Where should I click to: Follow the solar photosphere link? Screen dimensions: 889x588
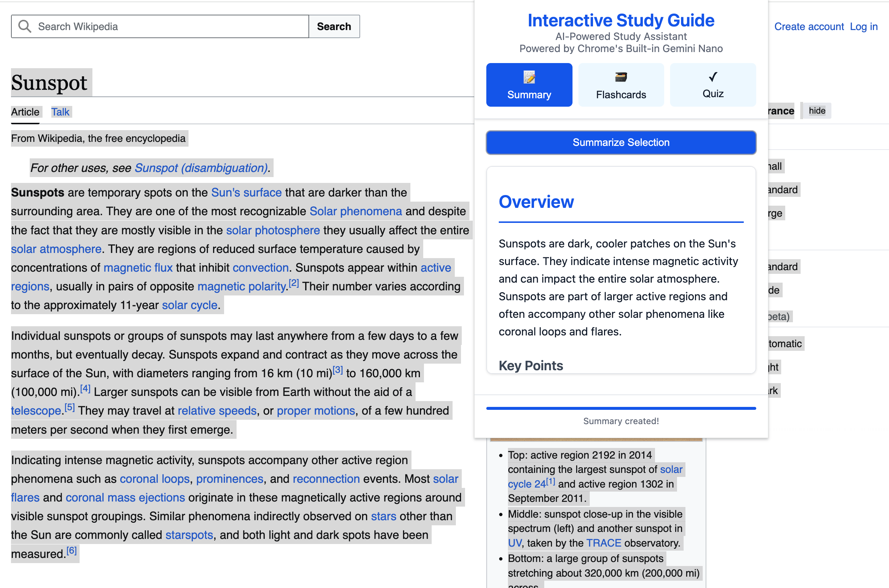pyautogui.click(x=273, y=230)
